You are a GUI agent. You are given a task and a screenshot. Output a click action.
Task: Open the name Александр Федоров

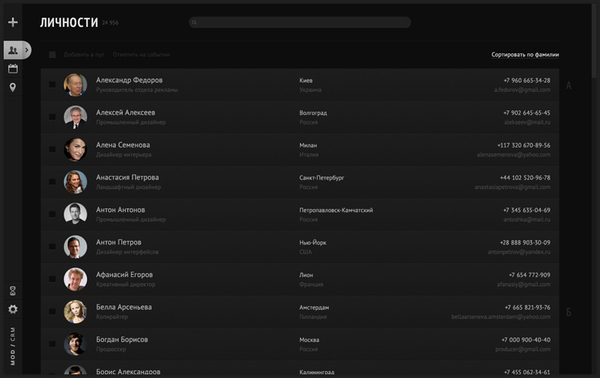pyautogui.click(x=129, y=80)
